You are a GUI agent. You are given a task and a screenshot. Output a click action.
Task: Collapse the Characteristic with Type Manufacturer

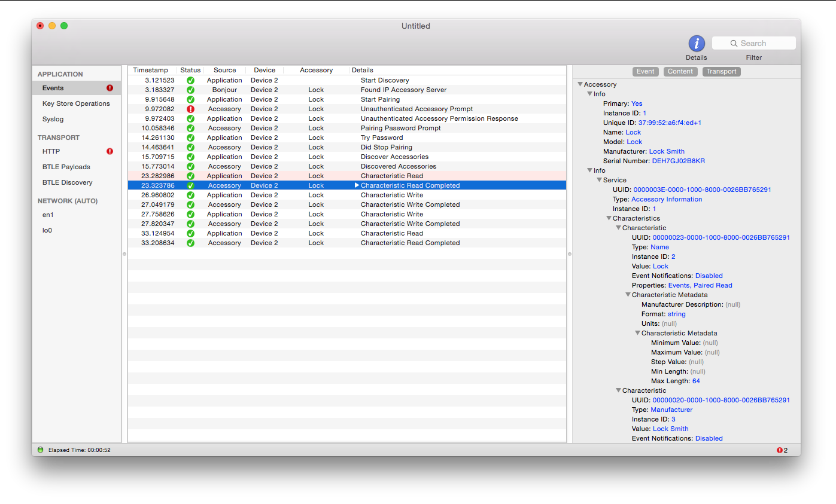tap(618, 390)
